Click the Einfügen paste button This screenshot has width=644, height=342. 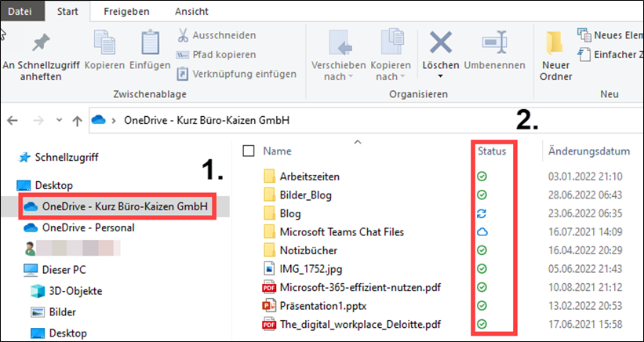[x=150, y=50]
